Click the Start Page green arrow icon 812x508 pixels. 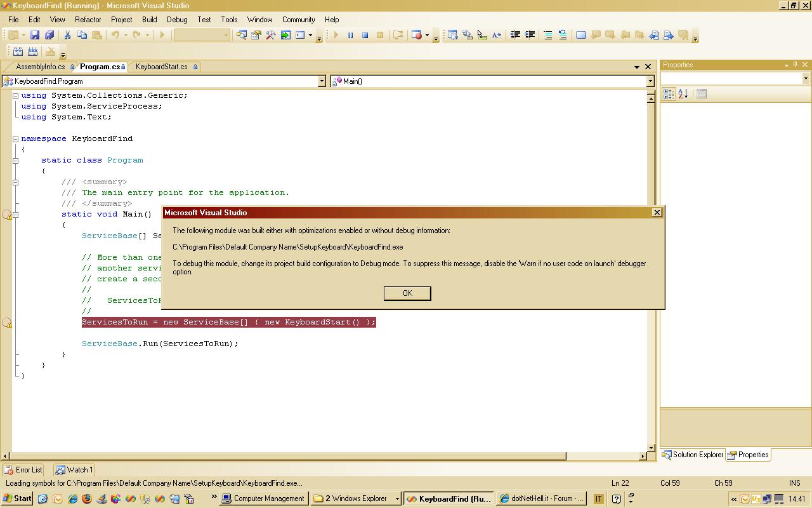(285, 35)
